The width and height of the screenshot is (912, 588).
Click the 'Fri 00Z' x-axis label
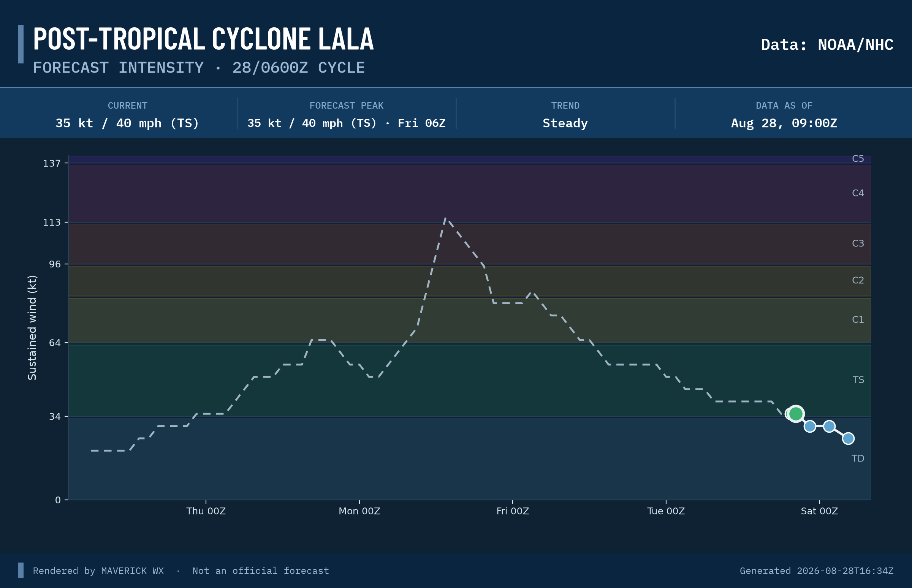(x=513, y=511)
